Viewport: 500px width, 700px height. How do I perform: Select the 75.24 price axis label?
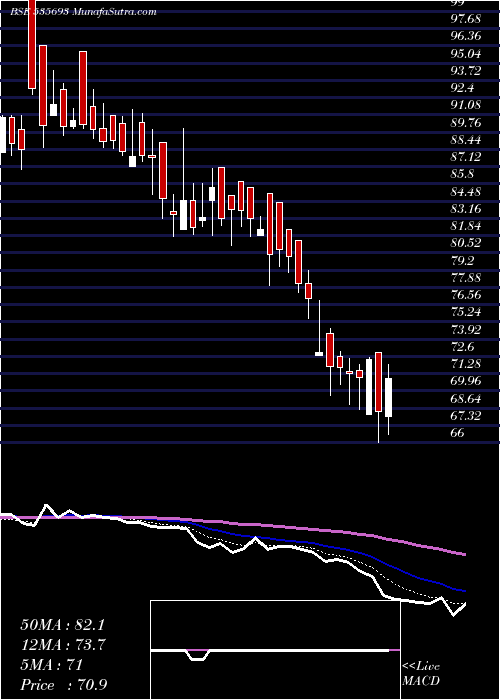[466, 312]
